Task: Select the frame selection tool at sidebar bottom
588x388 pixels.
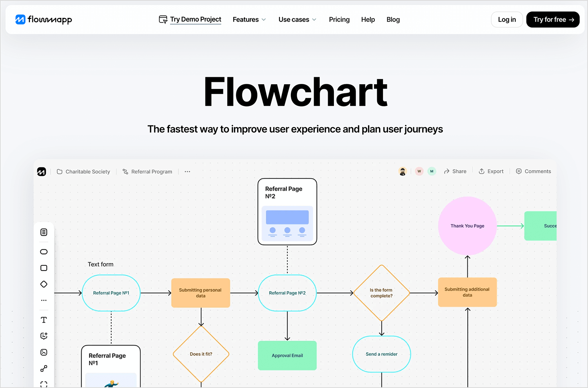Action: [x=44, y=384]
